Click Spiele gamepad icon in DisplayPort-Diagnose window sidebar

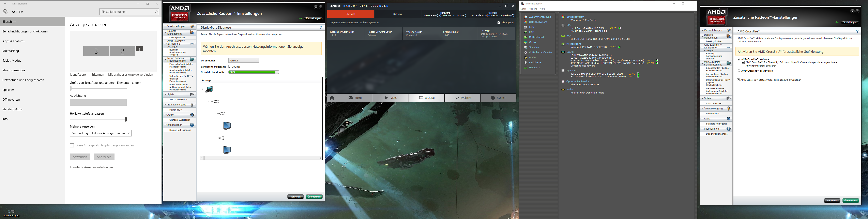click(192, 95)
